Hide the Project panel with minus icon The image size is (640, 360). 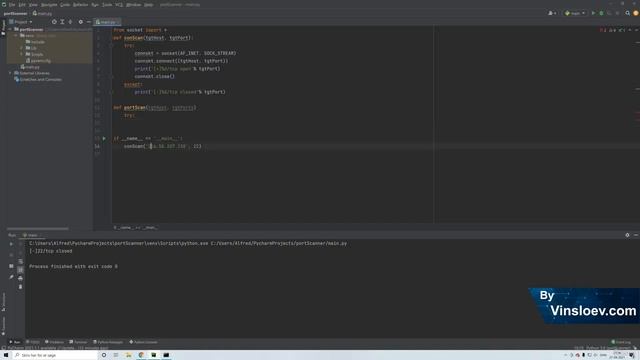[x=89, y=22]
